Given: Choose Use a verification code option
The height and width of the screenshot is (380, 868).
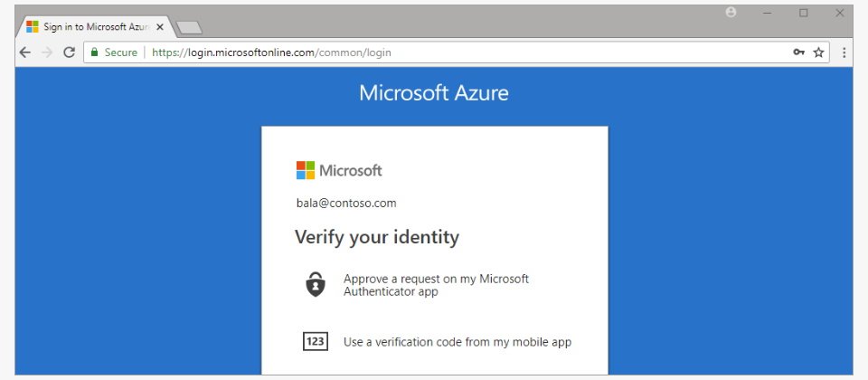Looking at the screenshot, I should (458, 342).
